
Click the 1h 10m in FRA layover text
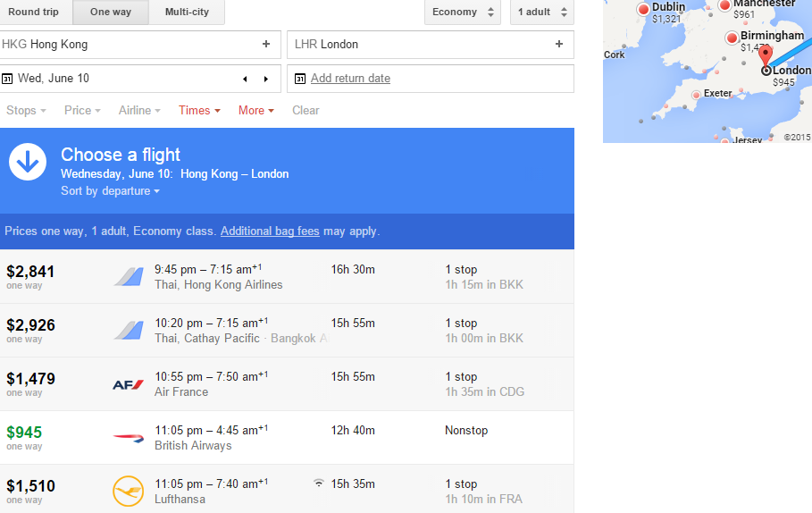[483, 499]
